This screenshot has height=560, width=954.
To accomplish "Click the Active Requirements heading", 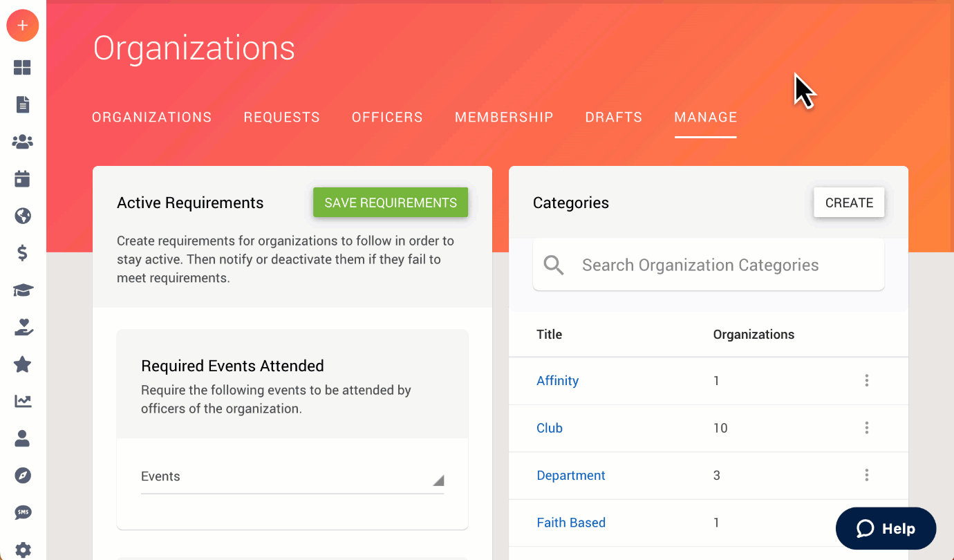I will point(190,203).
